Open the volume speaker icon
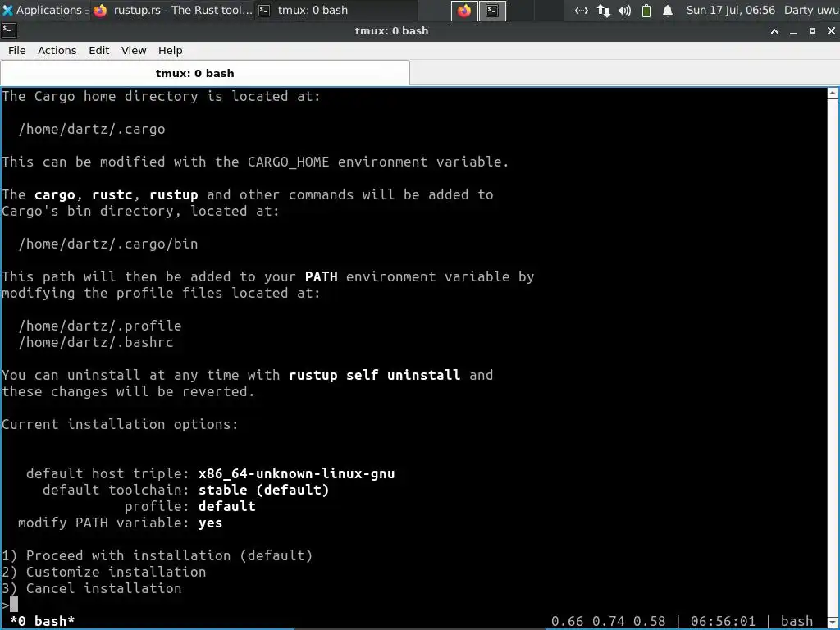 (x=624, y=11)
